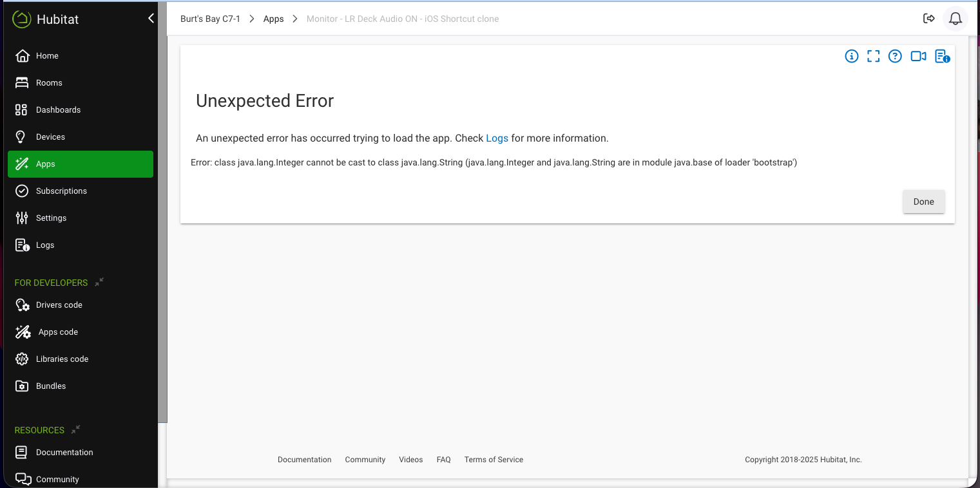Open Terms of Service footer link
980x488 pixels.
pyautogui.click(x=494, y=460)
